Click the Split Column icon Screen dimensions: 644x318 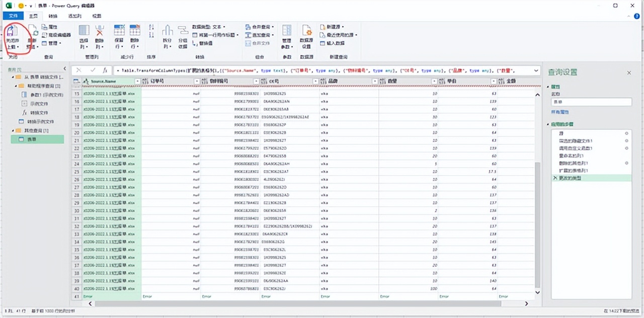tap(168, 30)
